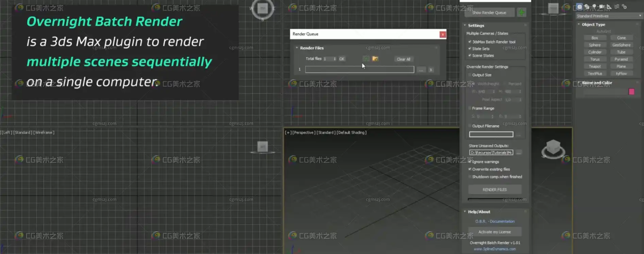Enable Shutdown comp. when finished
Viewport: 644px width, 254px height.
pos(470,177)
